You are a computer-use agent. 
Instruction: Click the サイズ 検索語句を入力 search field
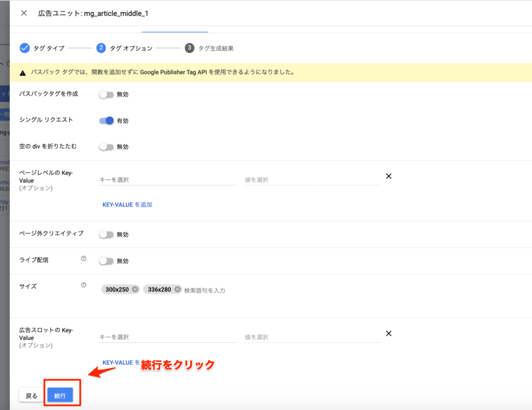205,291
